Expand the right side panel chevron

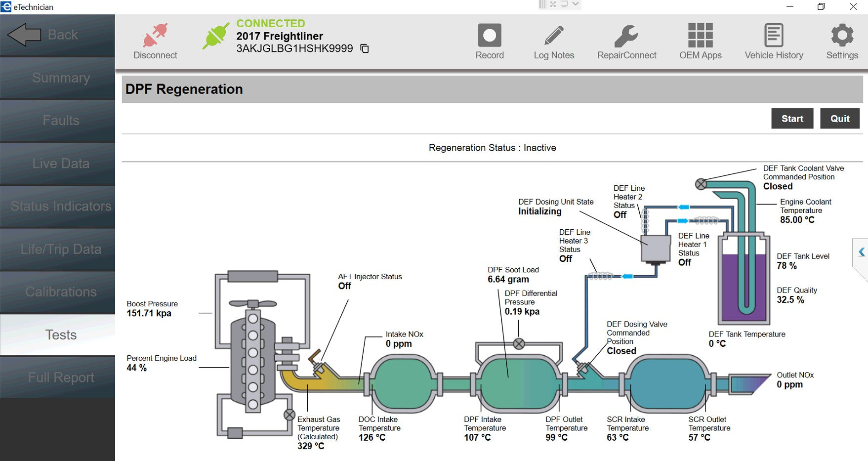click(862, 252)
